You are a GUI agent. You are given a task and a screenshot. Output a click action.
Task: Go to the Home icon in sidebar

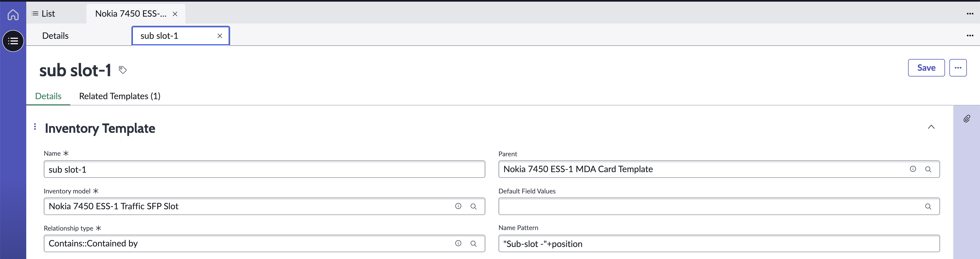point(13,15)
